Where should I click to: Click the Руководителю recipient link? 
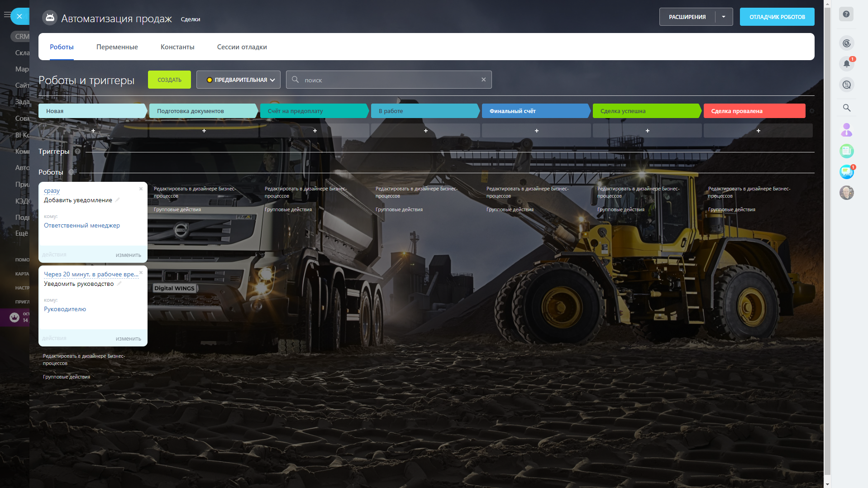click(x=65, y=309)
